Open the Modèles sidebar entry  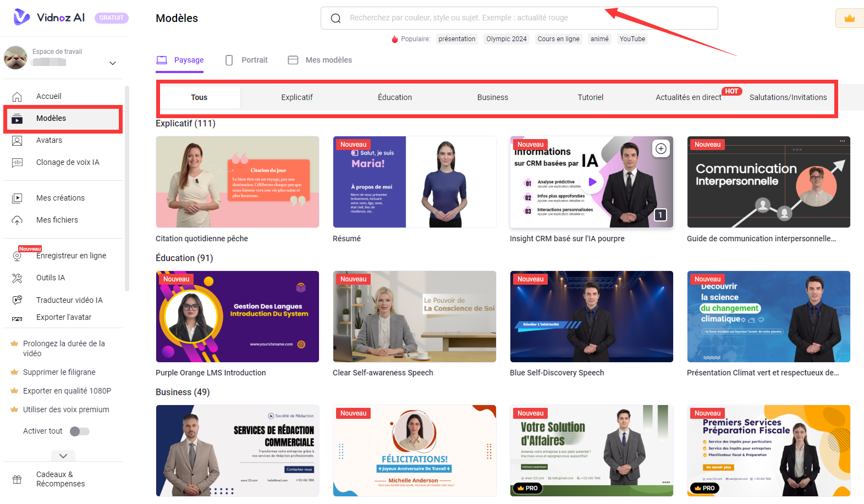pos(63,119)
